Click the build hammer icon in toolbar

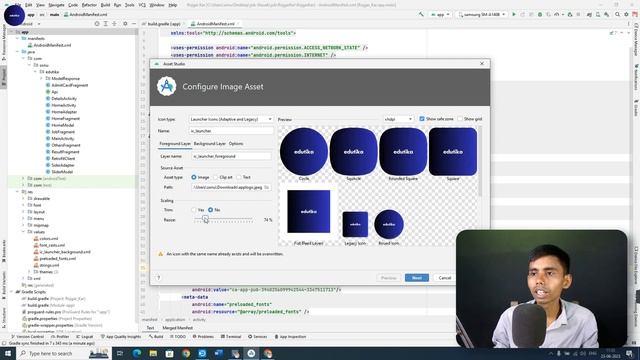click(421, 14)
